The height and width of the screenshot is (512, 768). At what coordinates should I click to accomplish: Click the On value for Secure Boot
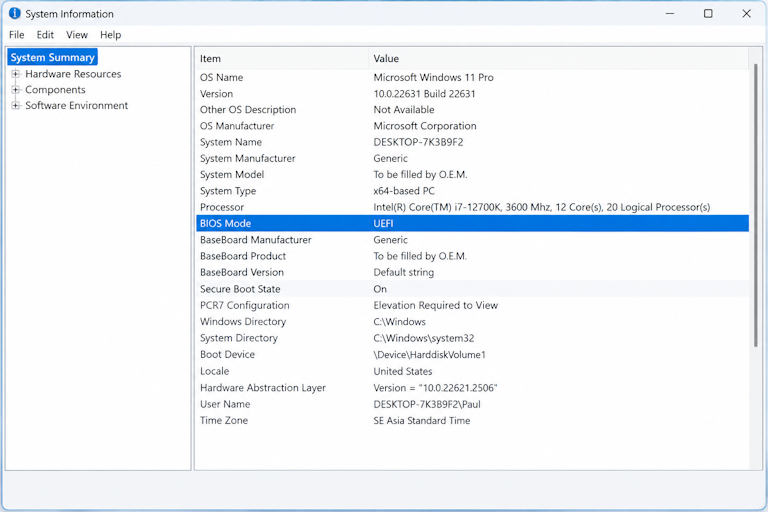coord(380,289)
